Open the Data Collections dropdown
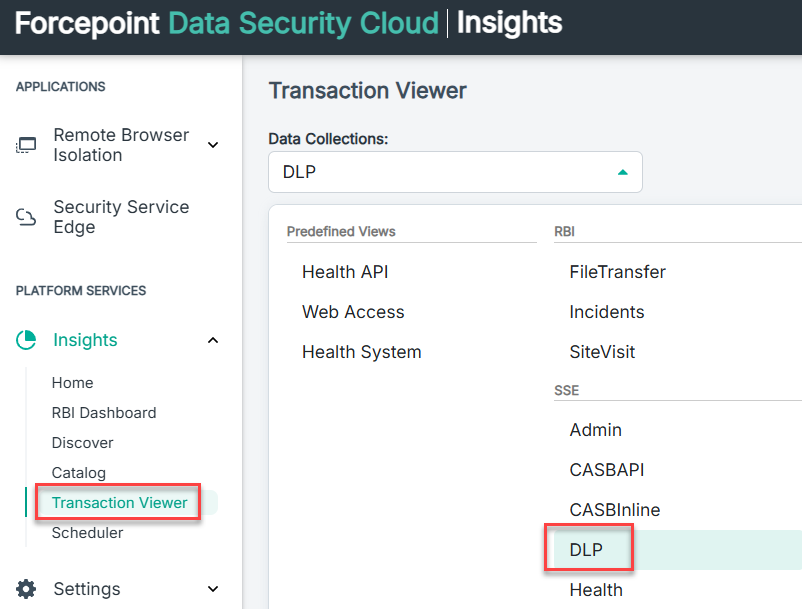Viewport: 802px width, 609px height. tap(455, 172)
